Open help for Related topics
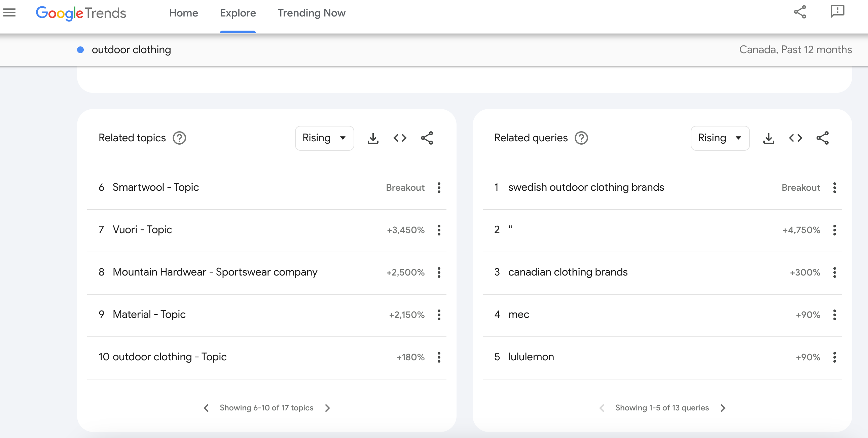The height and width of the screenshot is (438, 868). (179, 138)
